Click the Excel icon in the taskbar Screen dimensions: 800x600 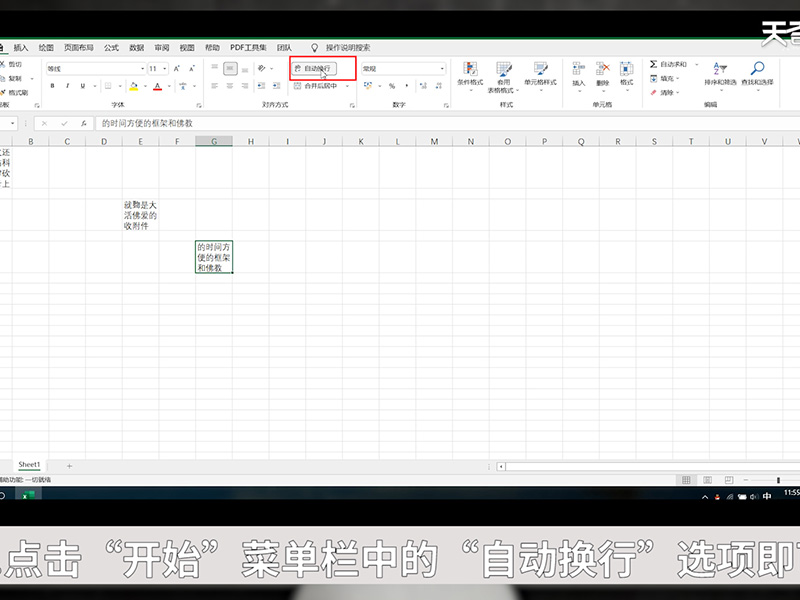(28, 495)
